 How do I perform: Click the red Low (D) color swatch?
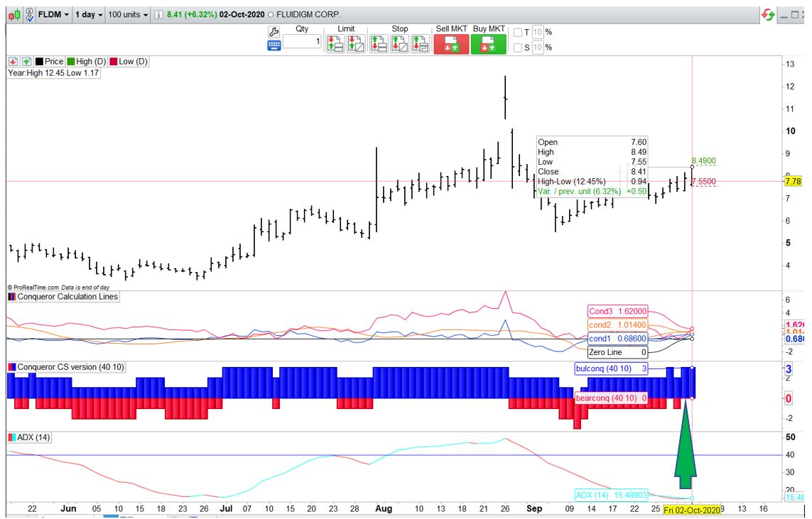pyautogui.click(x=114, y=62)
